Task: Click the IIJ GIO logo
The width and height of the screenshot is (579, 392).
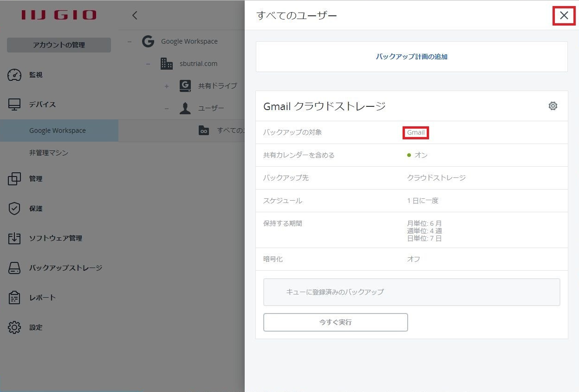Action: click(59, 15)
